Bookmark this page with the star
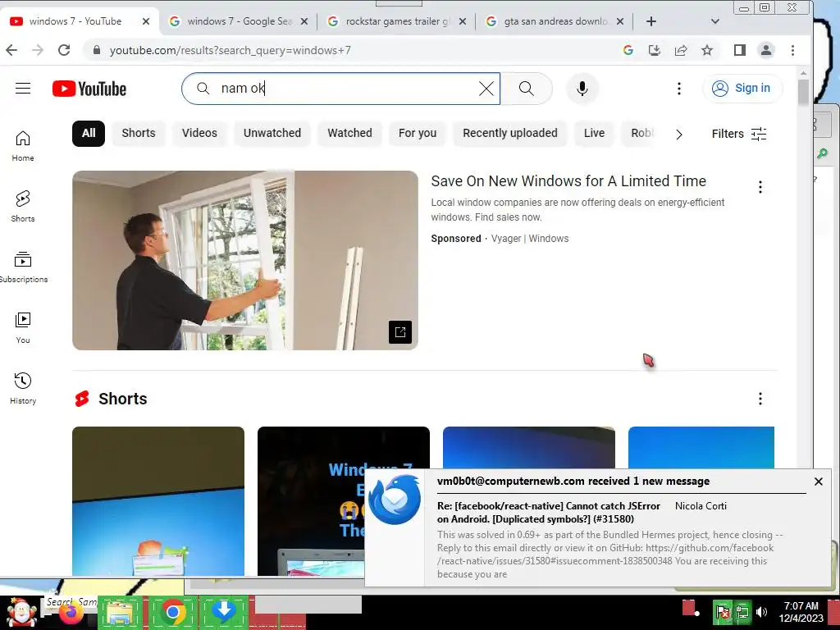 pyautogui.click(x=707, y=50)
